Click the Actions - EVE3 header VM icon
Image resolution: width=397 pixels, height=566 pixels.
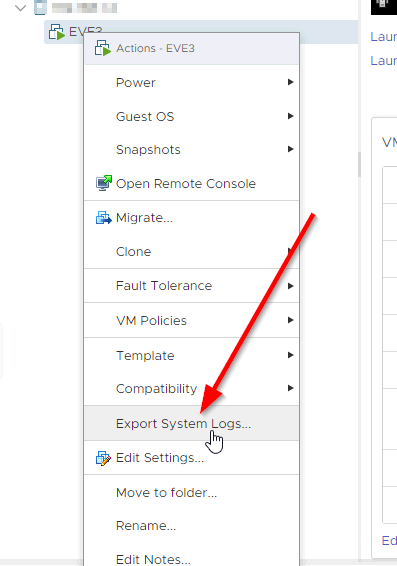[x=102, y=48]
